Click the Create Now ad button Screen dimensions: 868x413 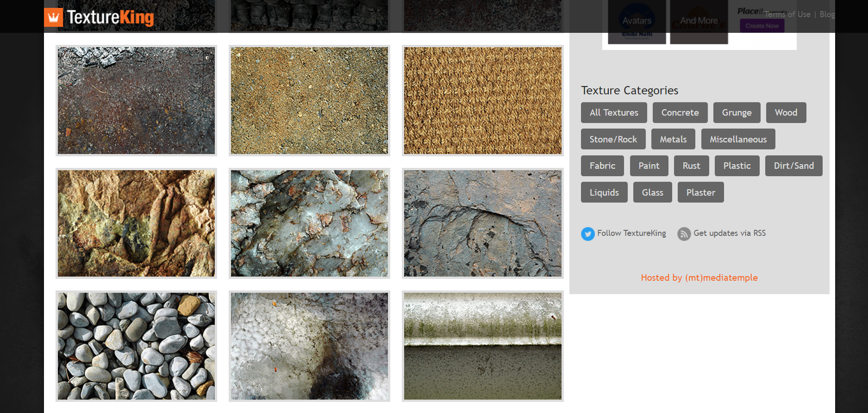coord(762,26)
